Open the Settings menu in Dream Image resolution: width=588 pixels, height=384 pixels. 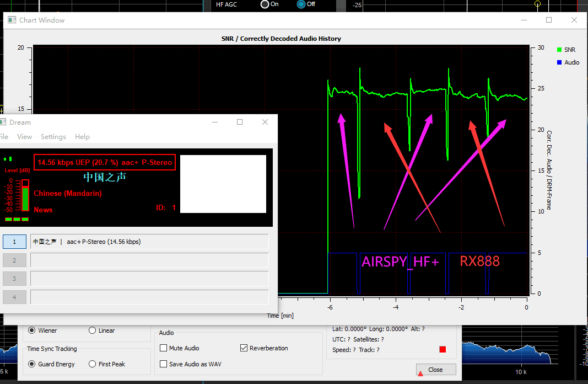pyautogui.click(x=53, y=137)
